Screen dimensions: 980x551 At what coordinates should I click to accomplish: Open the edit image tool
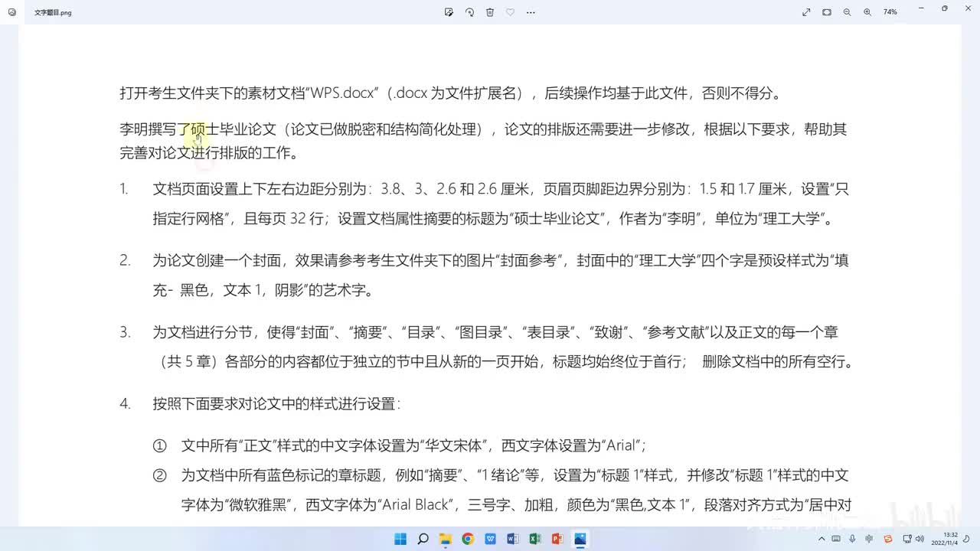coord(449,12)
